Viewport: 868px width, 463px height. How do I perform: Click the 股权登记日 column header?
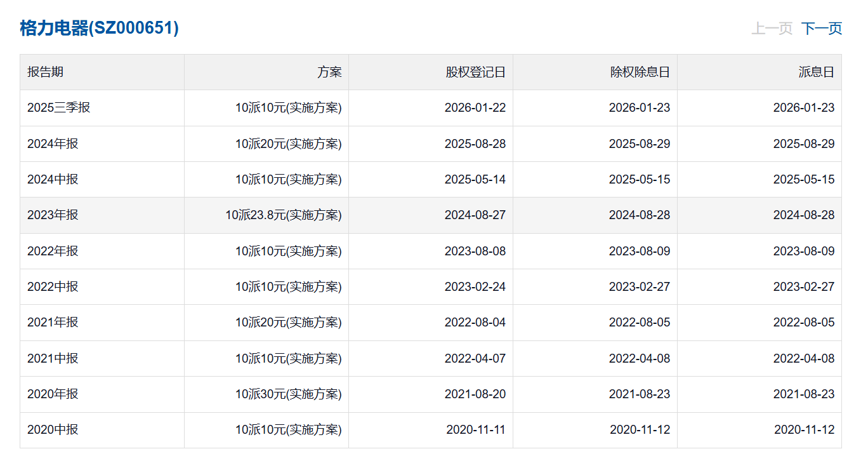pyautogui.click(x=475, y=72)
